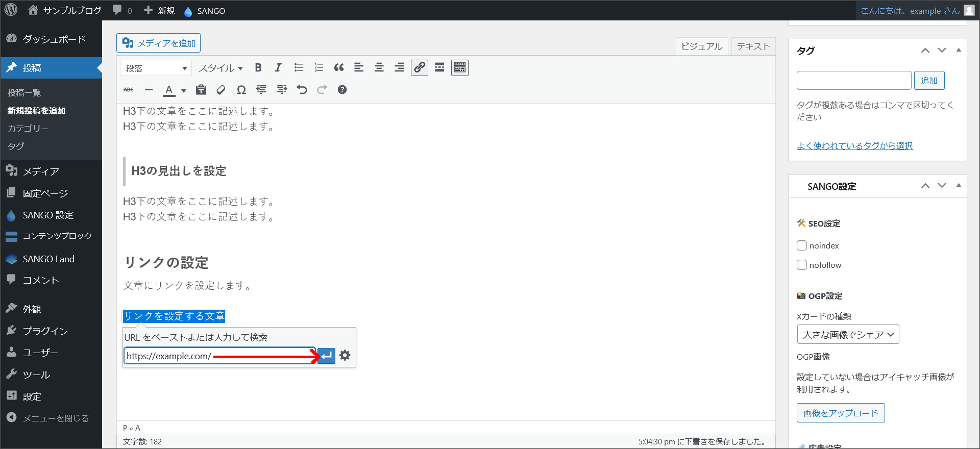This screenshot has width=980, height=449.
Task: Open the スタイル styles dropdown
Action: pyautogui.click(x=220, y=68)
